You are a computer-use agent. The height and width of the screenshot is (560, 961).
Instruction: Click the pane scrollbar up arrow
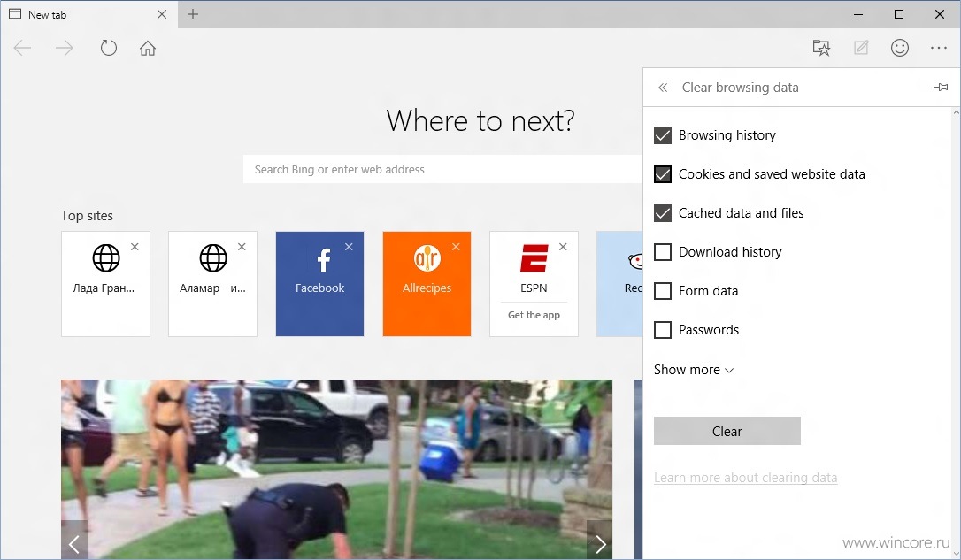point(956,112)
